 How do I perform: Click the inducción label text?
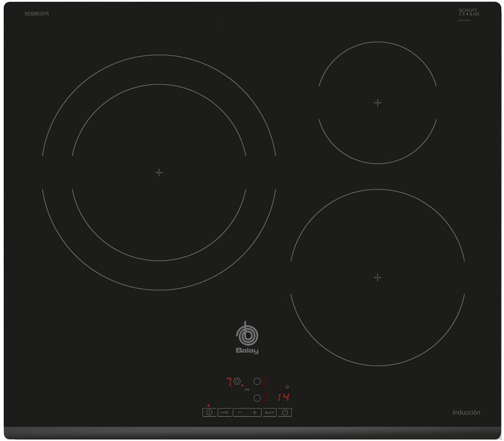tap(466, 412)
